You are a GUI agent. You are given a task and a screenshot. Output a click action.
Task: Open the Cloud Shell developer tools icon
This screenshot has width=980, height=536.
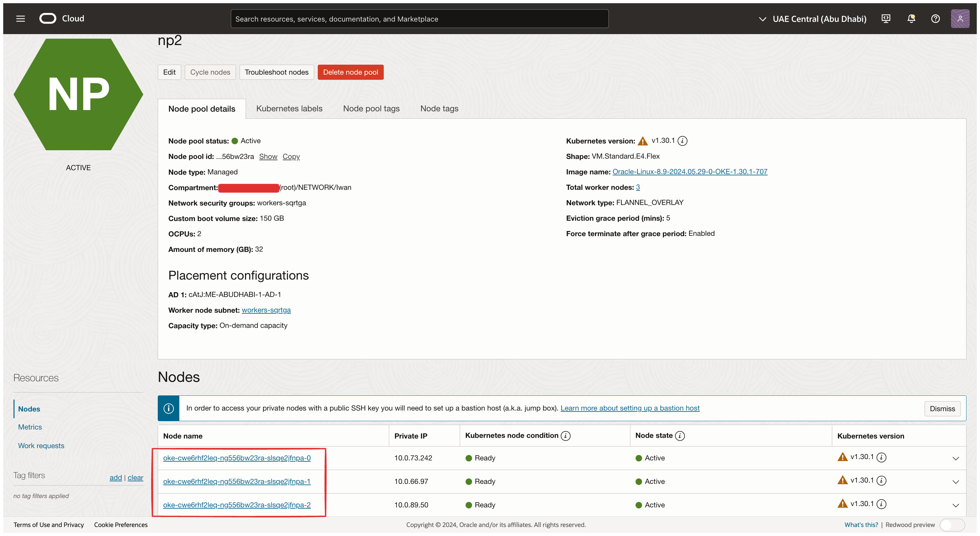[886, 19]
